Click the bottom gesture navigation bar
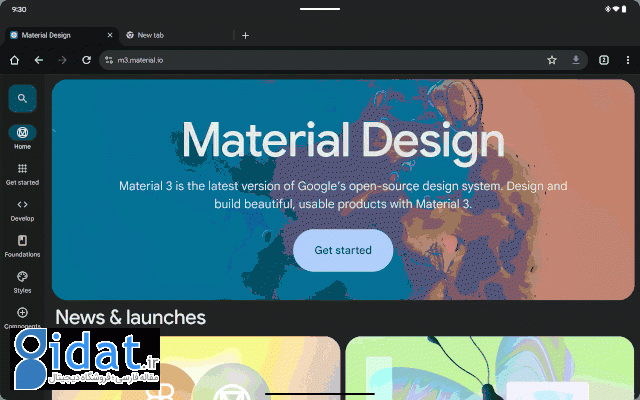Image resolution: width=640 pixels, height=400 pixels. pyautogui.click(x=320, y=394)
